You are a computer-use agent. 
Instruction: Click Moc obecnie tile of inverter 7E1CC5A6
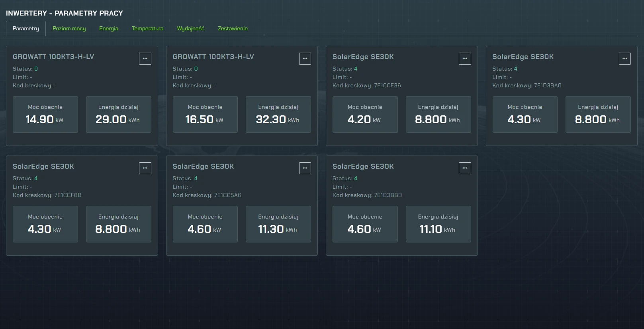205,224
